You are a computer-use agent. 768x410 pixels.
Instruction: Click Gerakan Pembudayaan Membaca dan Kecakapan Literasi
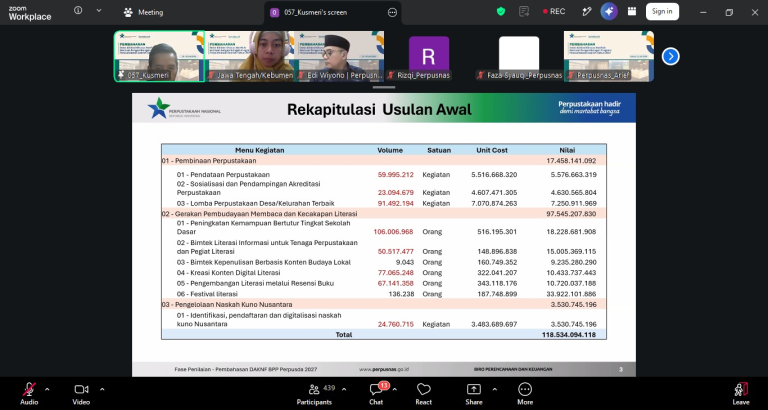coord(260,214)
